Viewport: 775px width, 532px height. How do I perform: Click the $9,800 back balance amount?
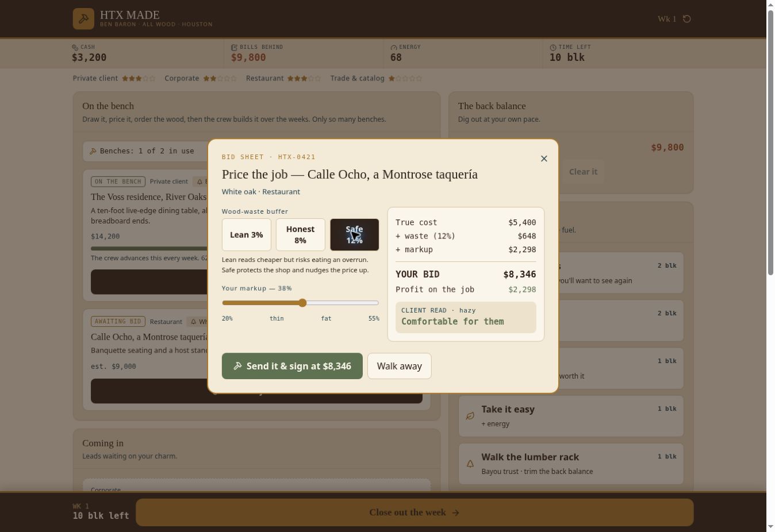click(x=667, y=148)
